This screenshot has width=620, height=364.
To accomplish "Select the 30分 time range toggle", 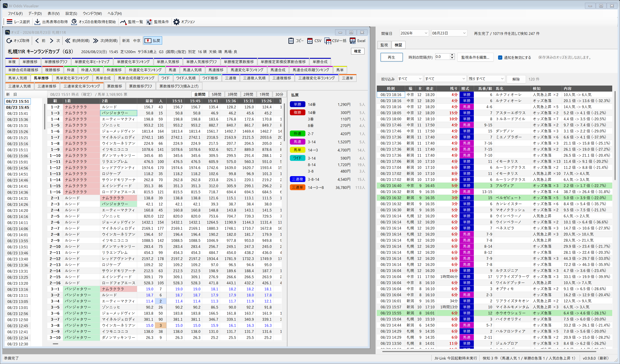I will tap(279, 94).
